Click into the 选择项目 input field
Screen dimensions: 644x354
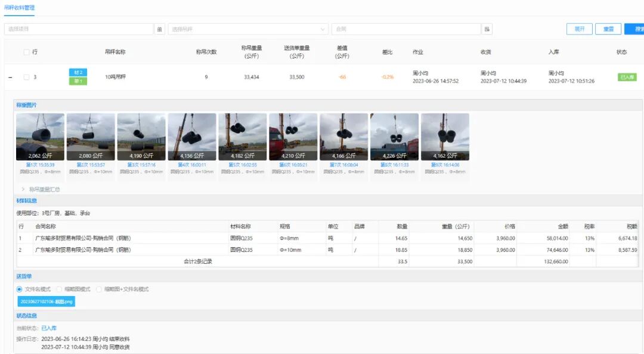click(x=79, y=29)
